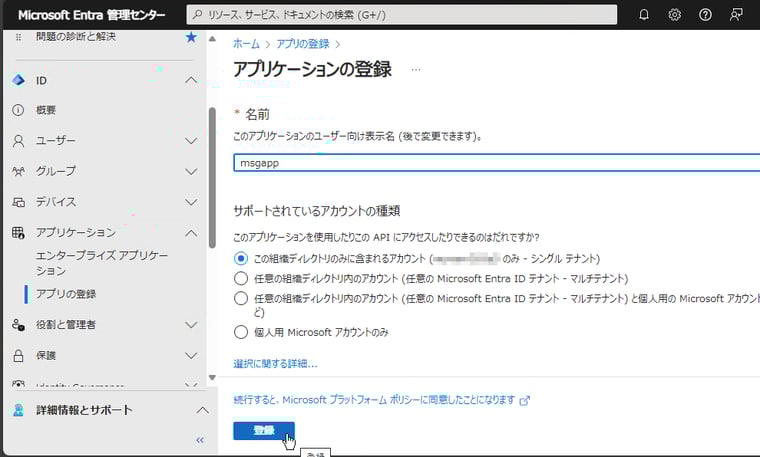Open 問題の診断と解決 menu item
The width and height of the screenshot is (760, 457).
pyautogui.click(x=76, y=37)
